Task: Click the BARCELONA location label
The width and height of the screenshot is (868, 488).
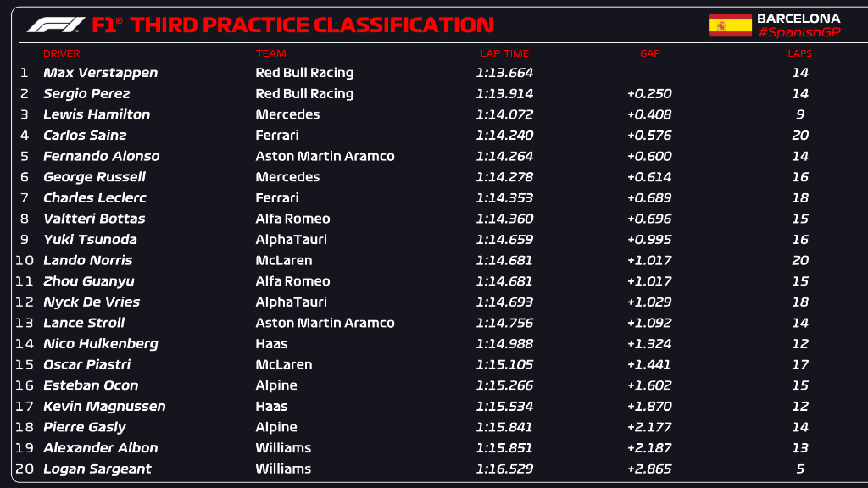Action: (x=798, y=18)
